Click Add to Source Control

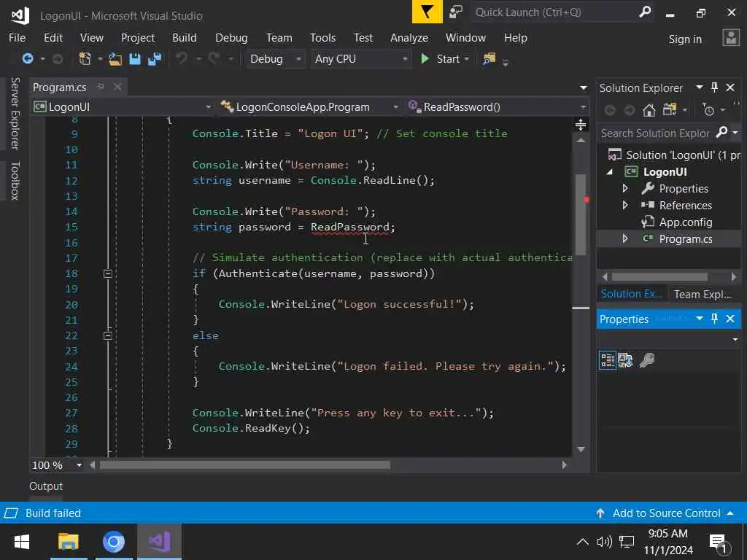coord(666,513)
